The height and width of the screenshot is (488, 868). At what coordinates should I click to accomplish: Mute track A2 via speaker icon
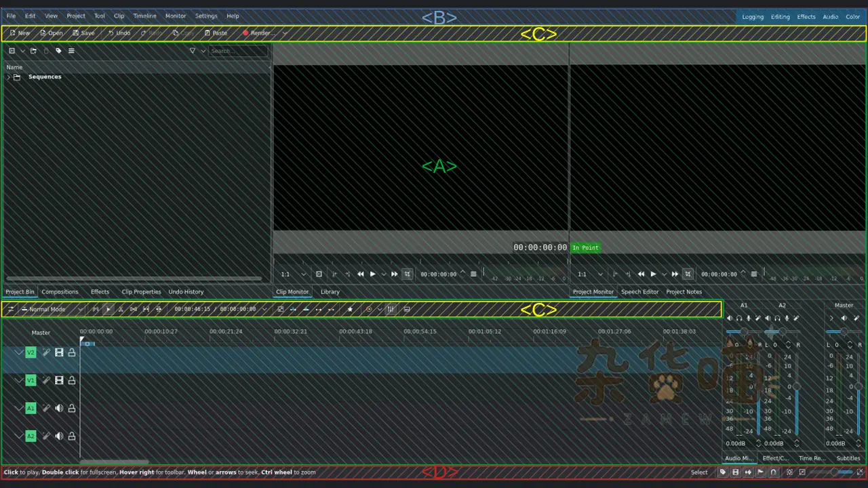(x=59, y=436)
